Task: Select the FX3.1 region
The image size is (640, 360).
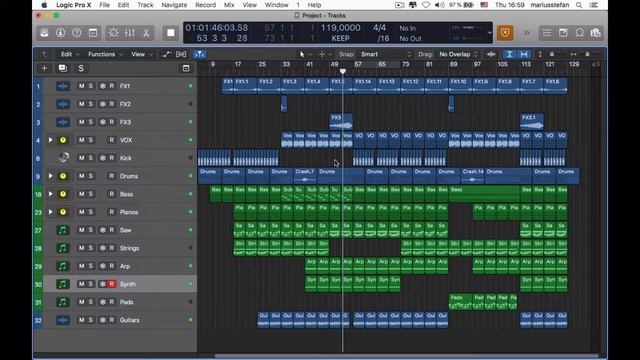Action: pos(532,122)
